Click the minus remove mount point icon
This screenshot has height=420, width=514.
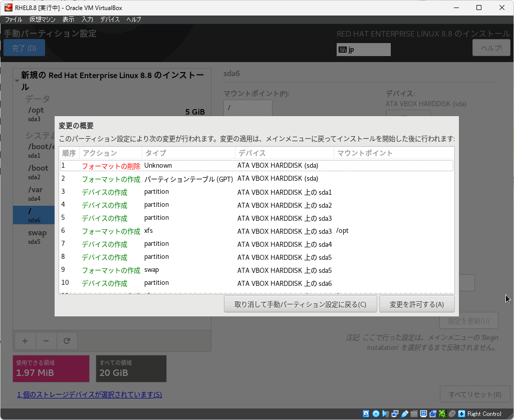click(46, 341)
